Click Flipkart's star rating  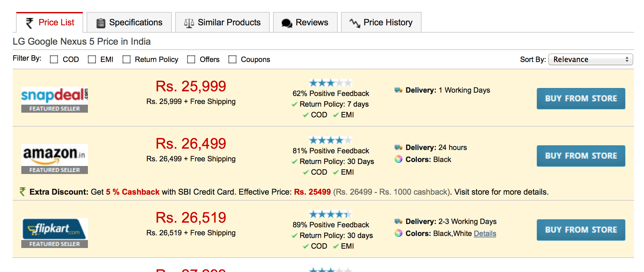click(x=330, y=214)
